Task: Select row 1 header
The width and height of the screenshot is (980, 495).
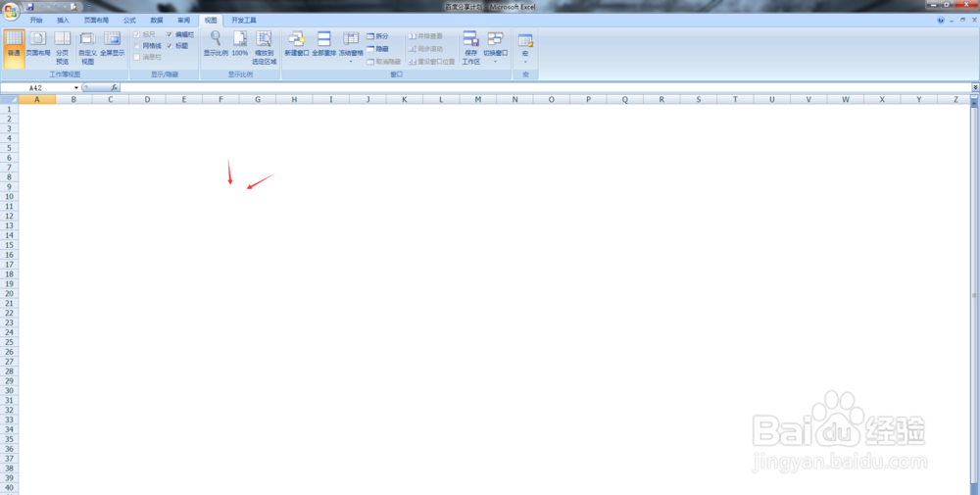Action: (10, 109)
